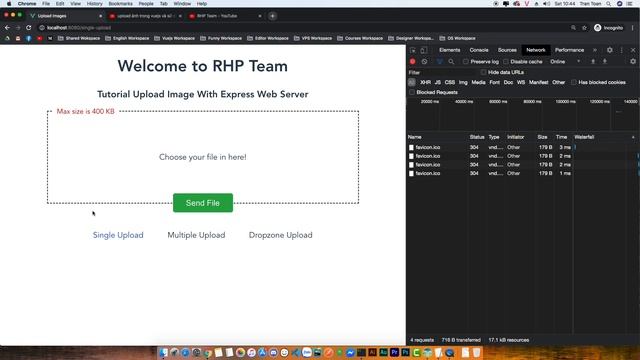Bookmark this page with the star icon

(x=584, y=28)
